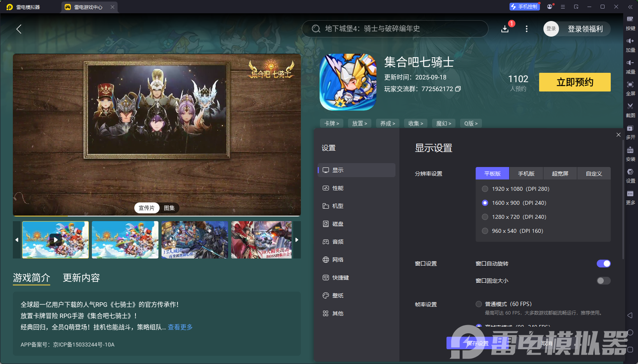Open the 网络 settings section

point(357,260)
